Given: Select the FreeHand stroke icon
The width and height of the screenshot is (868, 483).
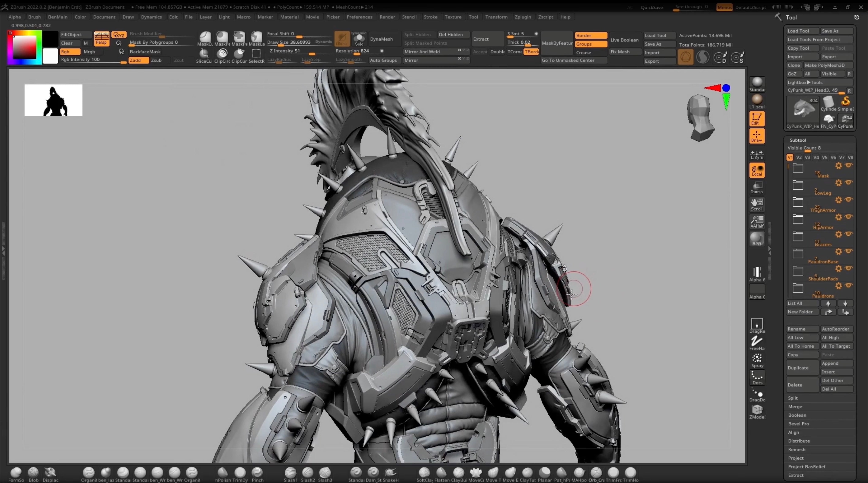Looking at the screenshot, I should click(757, 343).
